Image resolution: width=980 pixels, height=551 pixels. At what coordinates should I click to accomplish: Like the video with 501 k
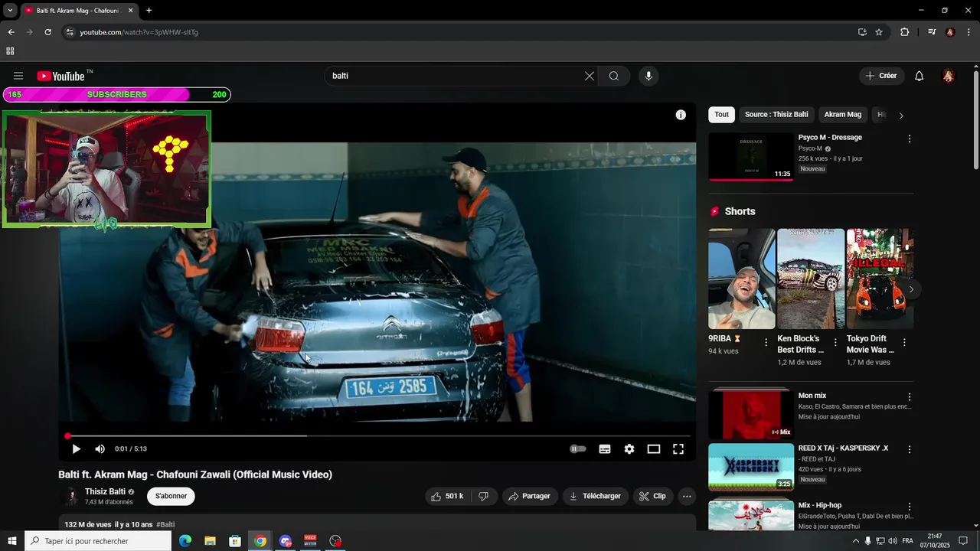[447, 496]
